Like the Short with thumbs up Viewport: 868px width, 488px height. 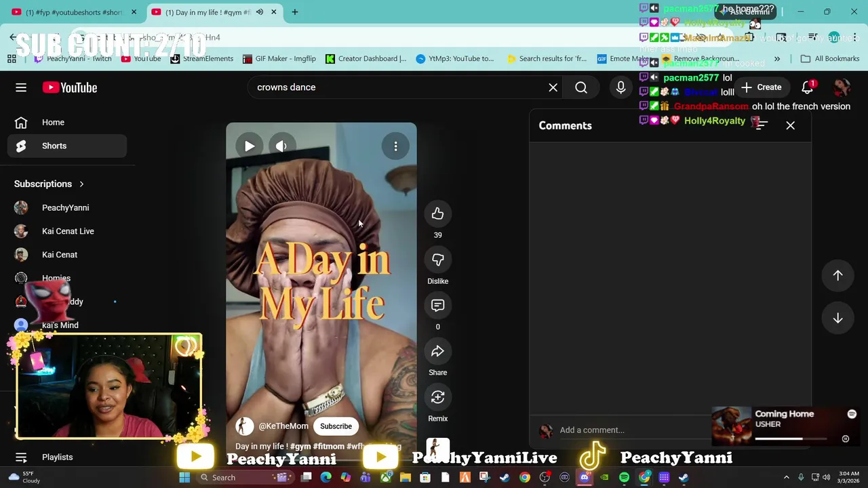(x=437, y=214)
